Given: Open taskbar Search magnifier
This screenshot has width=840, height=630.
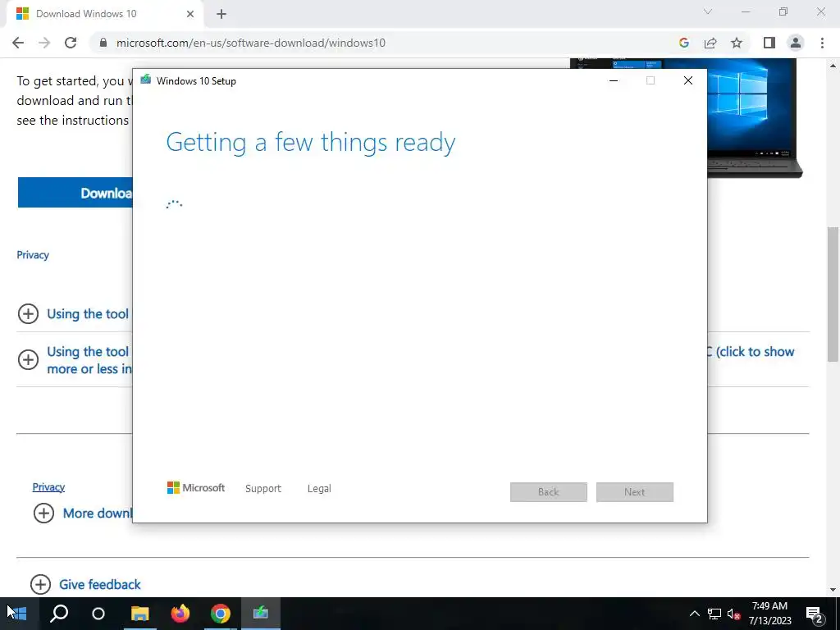Looking at the screenshot, I should click(x=59, y=614).
